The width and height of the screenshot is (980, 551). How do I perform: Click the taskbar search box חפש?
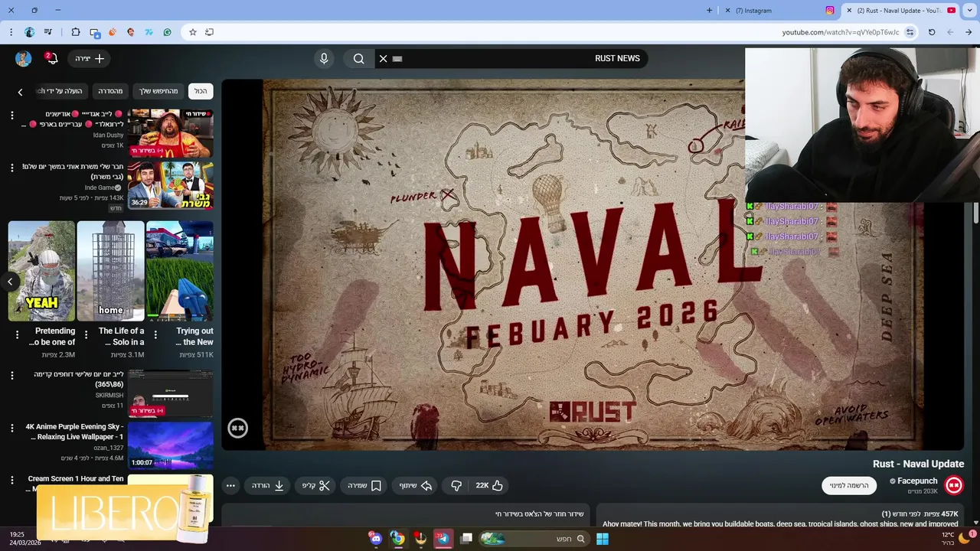pos(534,539)
